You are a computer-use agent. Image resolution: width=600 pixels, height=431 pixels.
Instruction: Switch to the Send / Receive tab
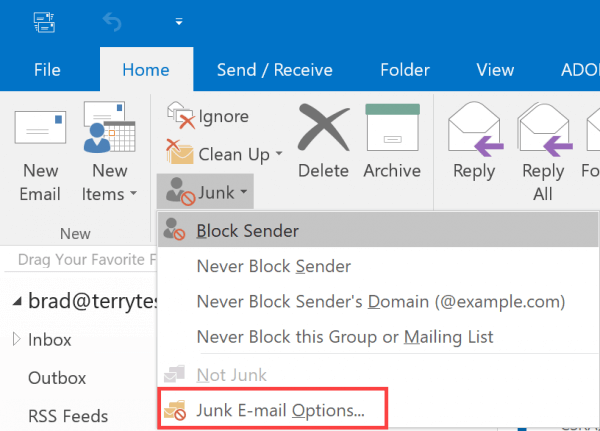pos(275,70)
